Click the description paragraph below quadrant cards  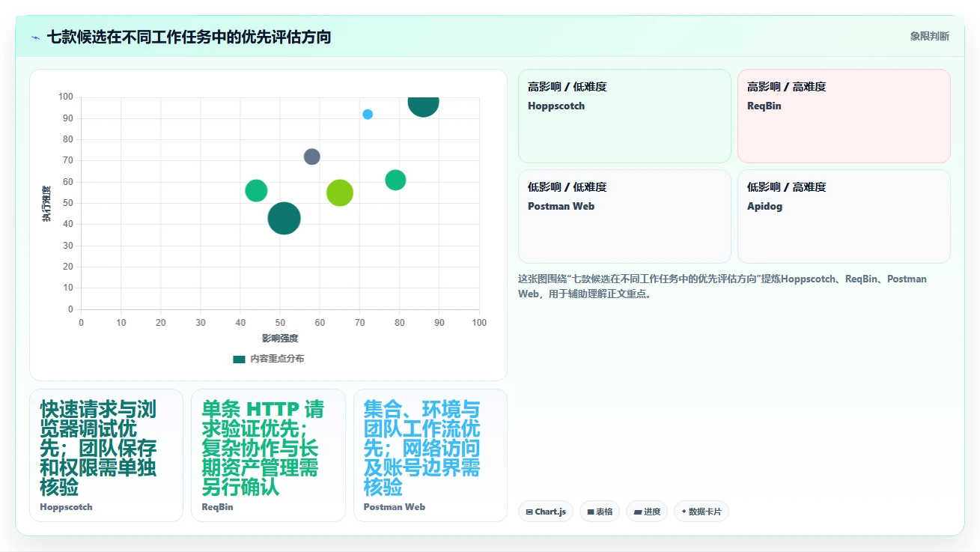722,286
